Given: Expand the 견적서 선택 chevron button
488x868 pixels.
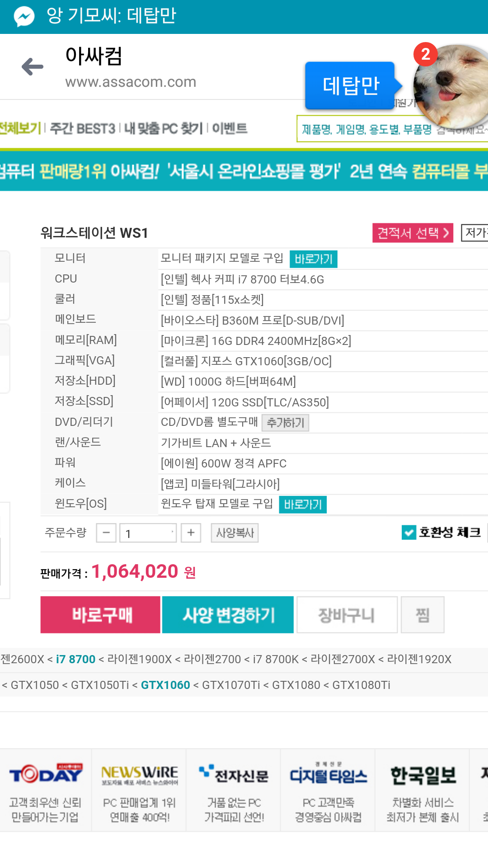Looking at the screenshot, I should click(413, 233).
